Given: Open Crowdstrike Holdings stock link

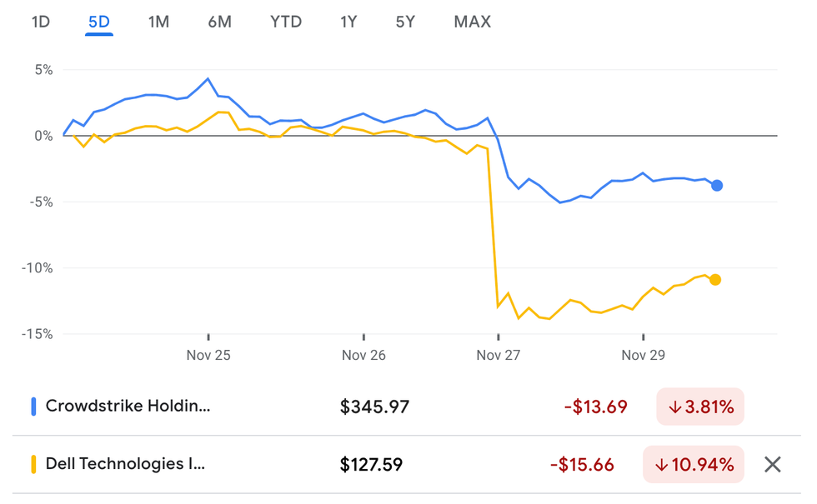Looking at the screenshot, I should point(128,407).
